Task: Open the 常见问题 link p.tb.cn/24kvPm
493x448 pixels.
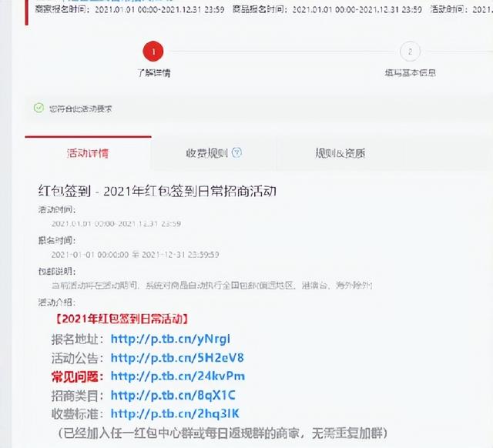Action: [178, 376]
